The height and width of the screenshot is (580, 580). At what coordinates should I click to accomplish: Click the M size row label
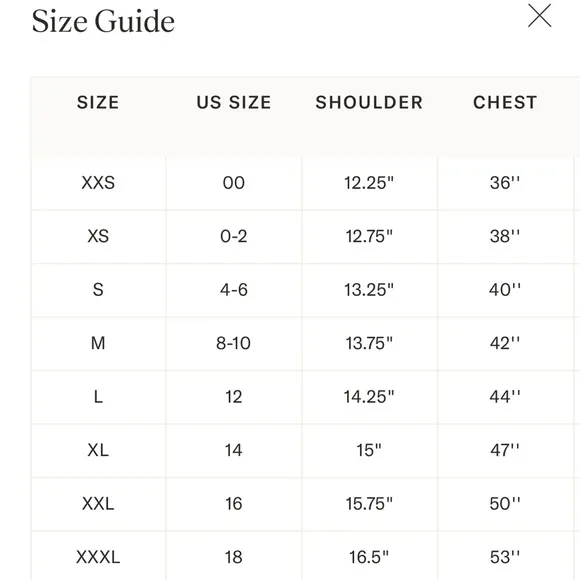click(x=98, y=343)
